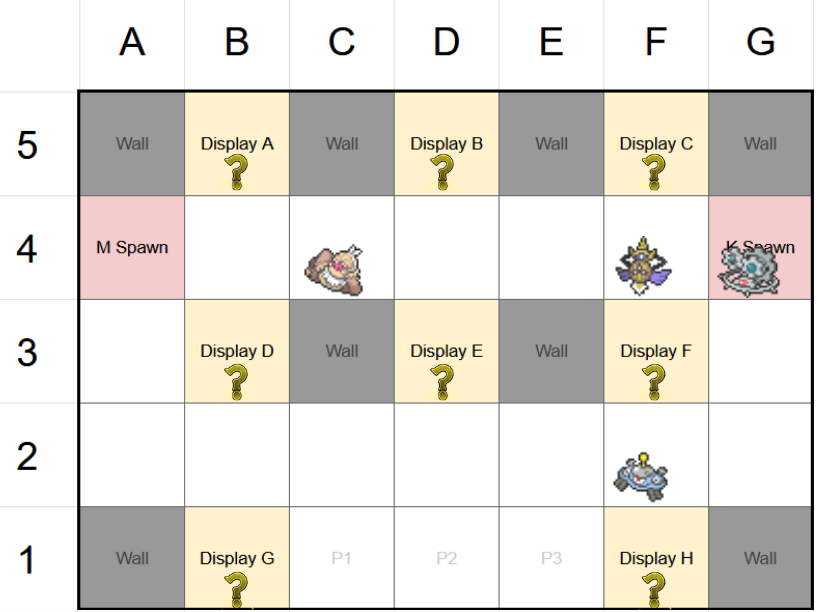Select row header 3
The width and height of the screenshot is (817, 612).
pyautogui.click(x=28, y=352)
